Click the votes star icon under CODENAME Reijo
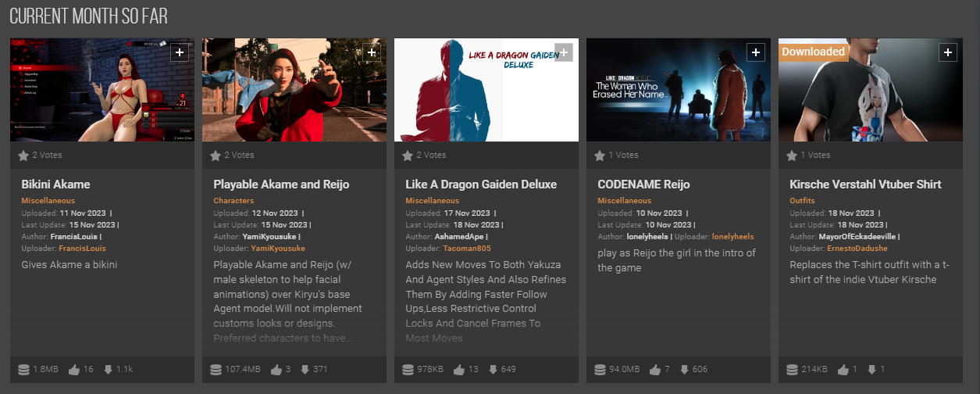Screen dimensions: 980x394 pos(600,156)
